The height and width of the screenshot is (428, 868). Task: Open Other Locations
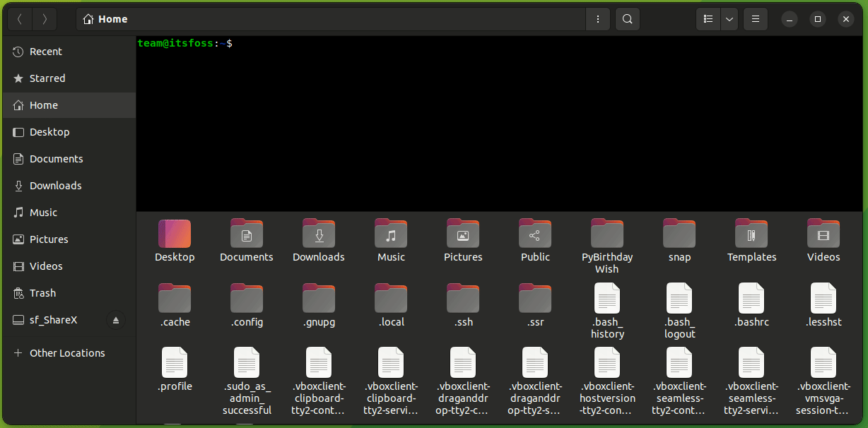[x=66, y=352]
